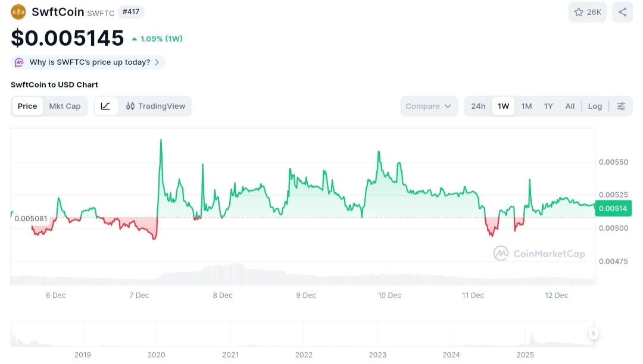Click 2020 on the overview timeline

pos(156,354)
